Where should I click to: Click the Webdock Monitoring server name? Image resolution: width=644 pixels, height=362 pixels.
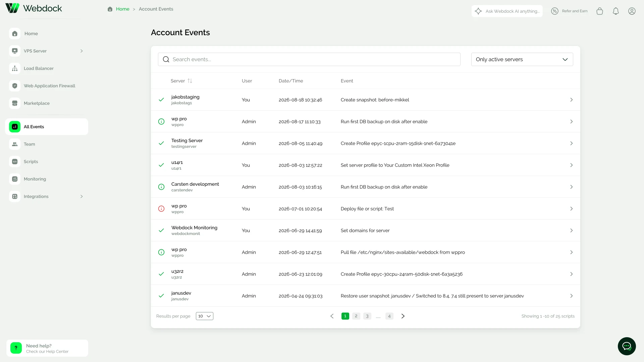[194, 228]
